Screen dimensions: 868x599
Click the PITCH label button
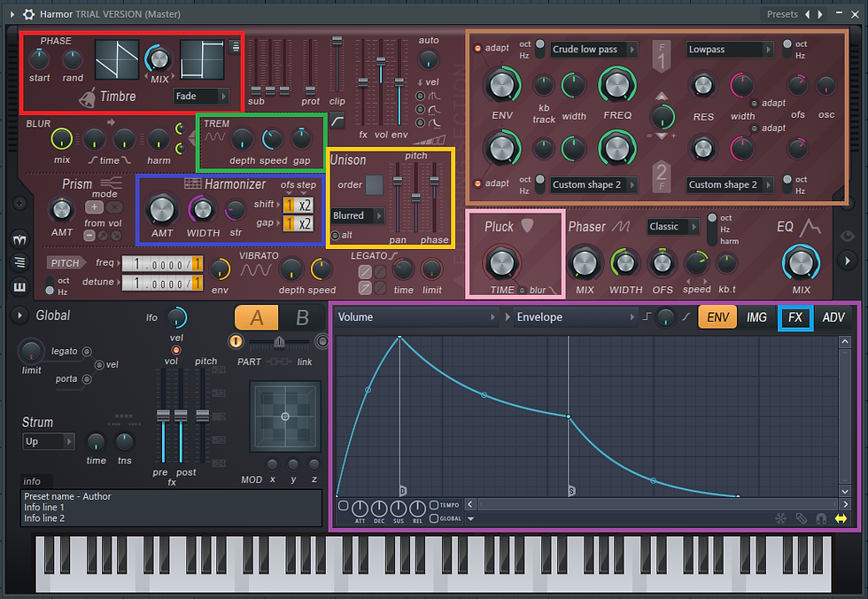[x=66, y=263]
